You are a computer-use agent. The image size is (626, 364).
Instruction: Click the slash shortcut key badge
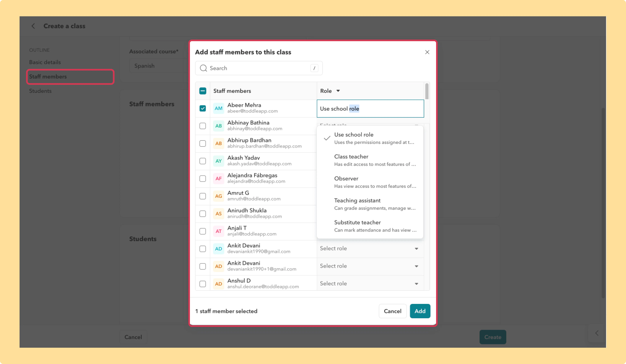pyautogui.click(x=314, y=68)
